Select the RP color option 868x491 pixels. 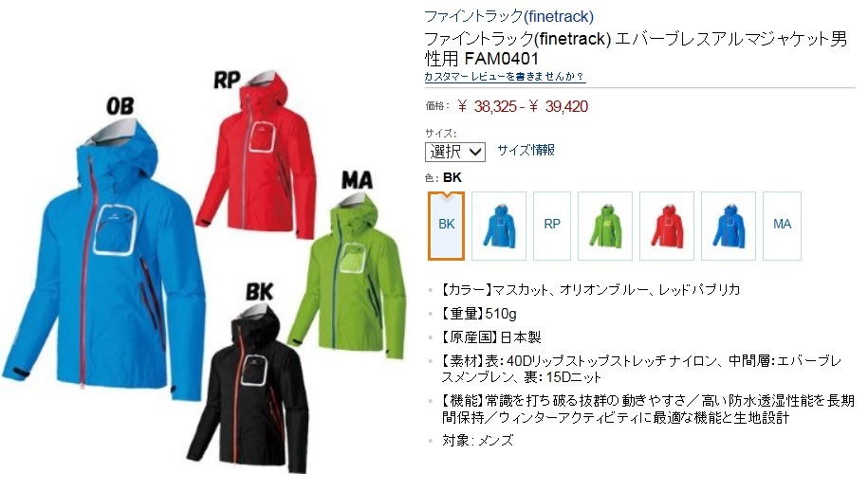click(x=552, y=226)
